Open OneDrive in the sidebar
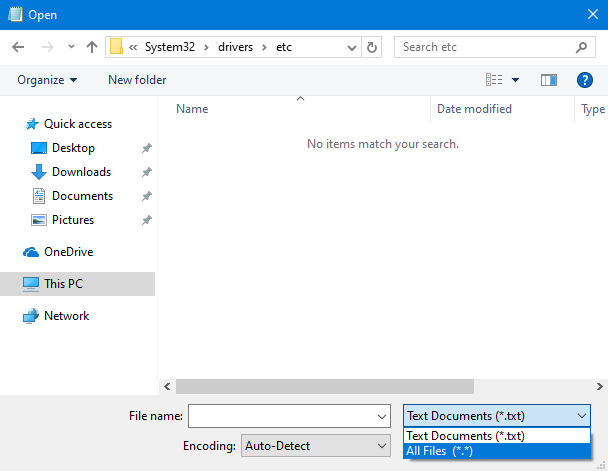This screenshot has height=471, width=608. click(x=69, y=252)
